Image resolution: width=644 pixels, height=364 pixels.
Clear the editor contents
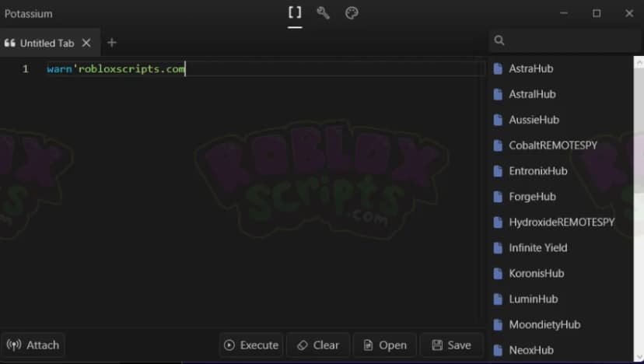[x=318, y=345]
